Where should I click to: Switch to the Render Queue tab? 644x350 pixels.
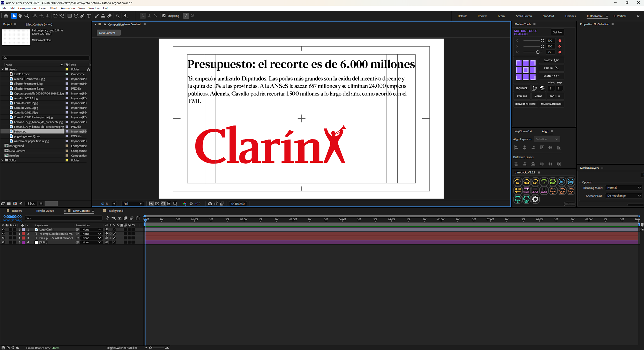coord(45,211)
